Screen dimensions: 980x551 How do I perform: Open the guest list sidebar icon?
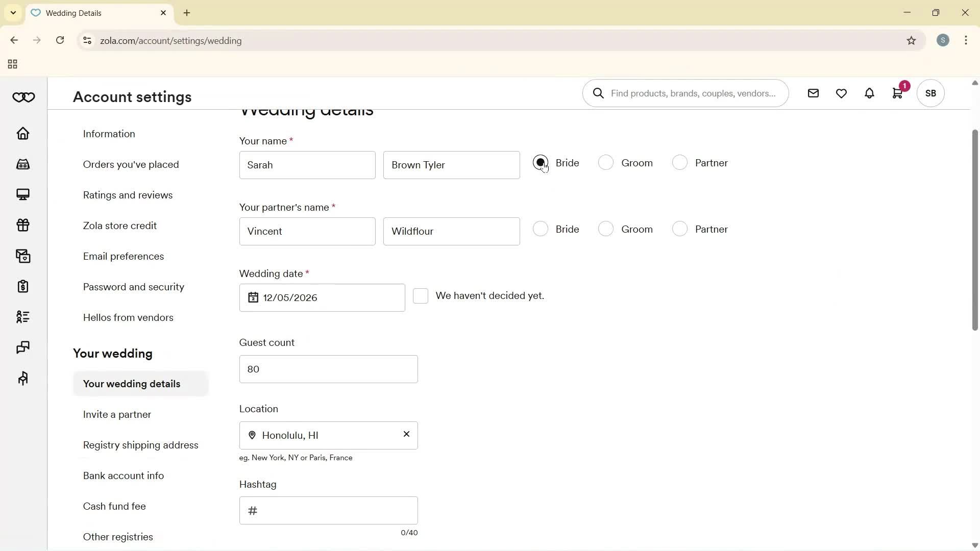point(23,317)
